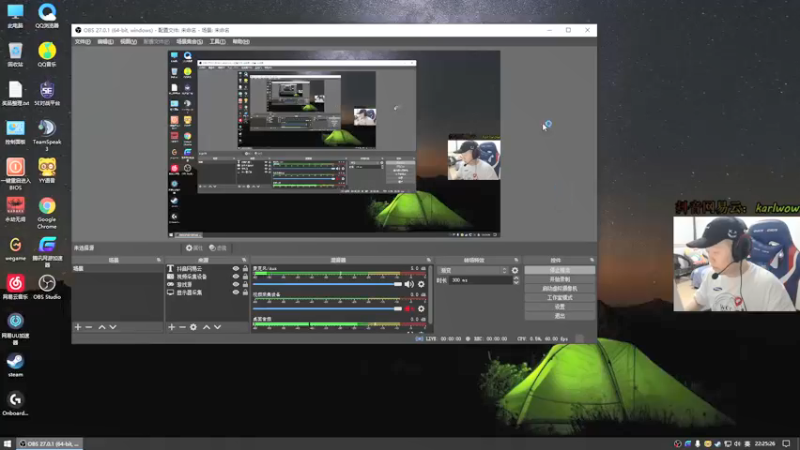This screenshot has width=800, height=450.
Task: Add a new source with plus icon
Action: point(171,327)
